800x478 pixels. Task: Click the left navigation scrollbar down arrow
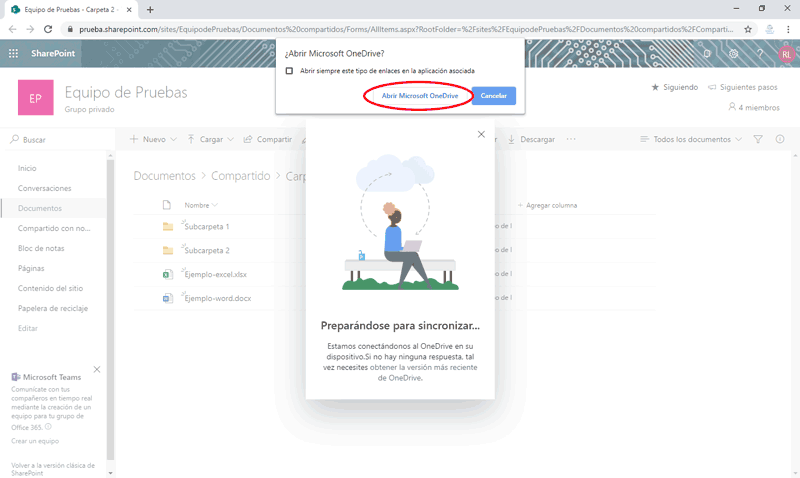tap(110, 473)
